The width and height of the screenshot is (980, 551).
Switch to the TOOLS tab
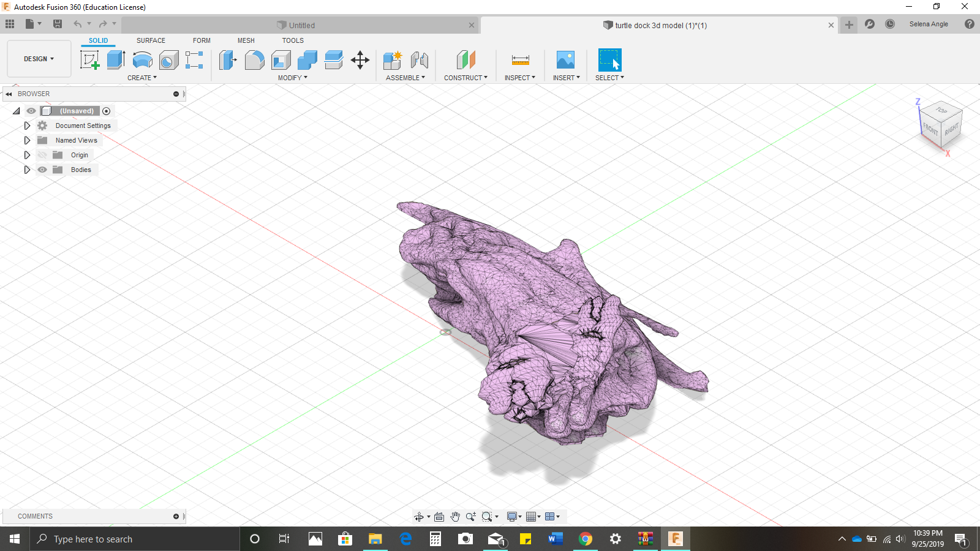[x=293, y=40]
